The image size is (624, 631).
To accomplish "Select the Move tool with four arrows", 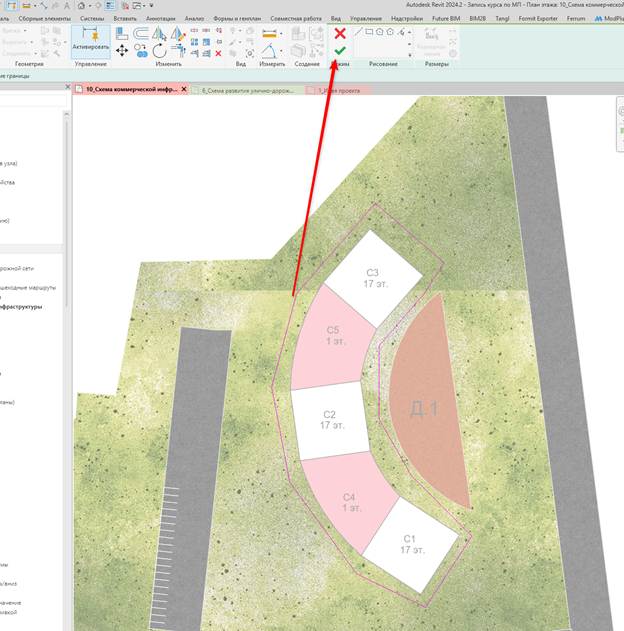I will 122,51.
